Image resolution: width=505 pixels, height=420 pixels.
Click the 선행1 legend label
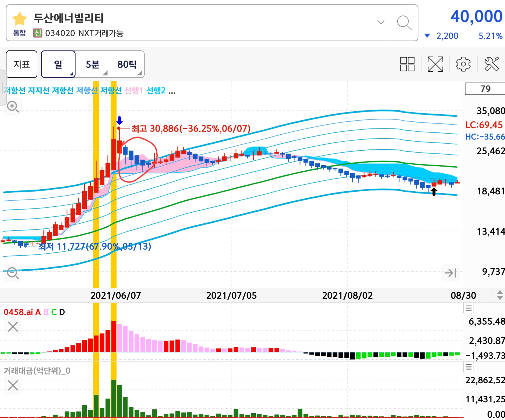[x=134, y=90]
